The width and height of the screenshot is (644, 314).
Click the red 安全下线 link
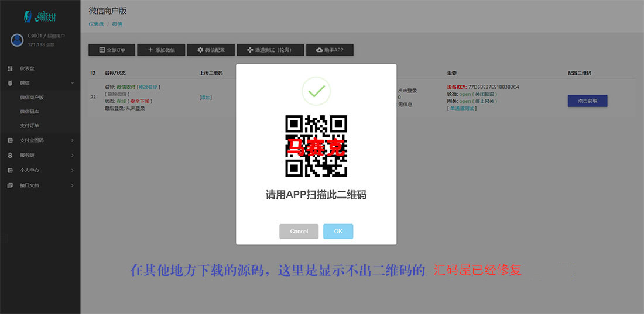[141, 101]
